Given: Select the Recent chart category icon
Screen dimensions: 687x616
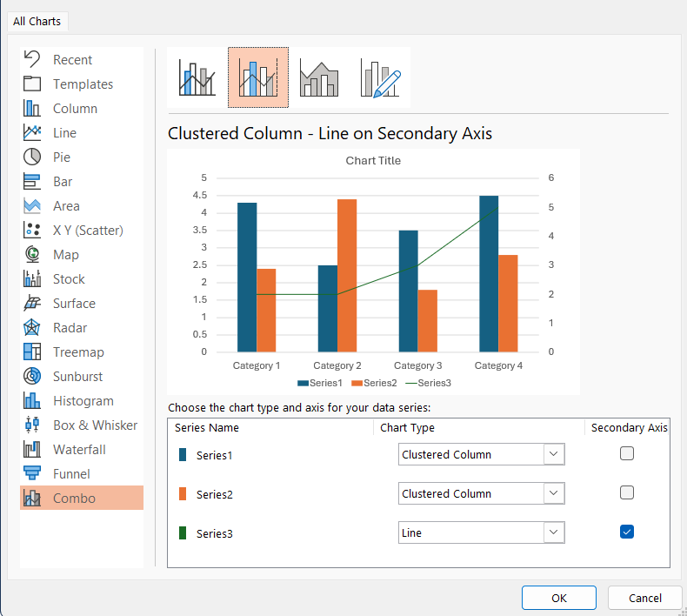Looking at the screenshot, I should click(32, 59).
